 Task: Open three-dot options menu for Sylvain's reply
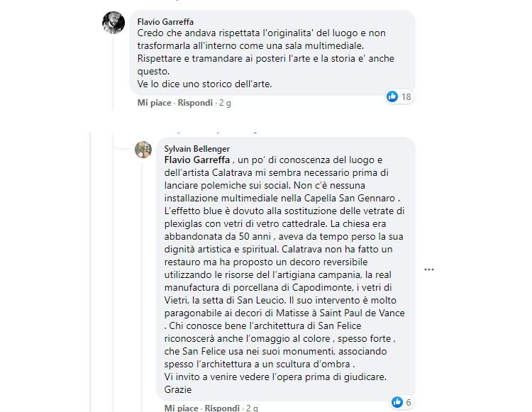point(428,269)
